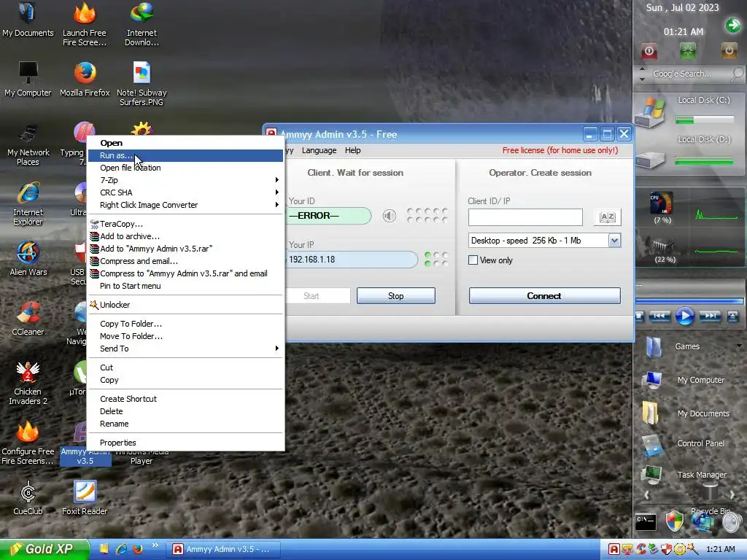
Task: Click the sidebar Google Search box
Action: [681, 74]
